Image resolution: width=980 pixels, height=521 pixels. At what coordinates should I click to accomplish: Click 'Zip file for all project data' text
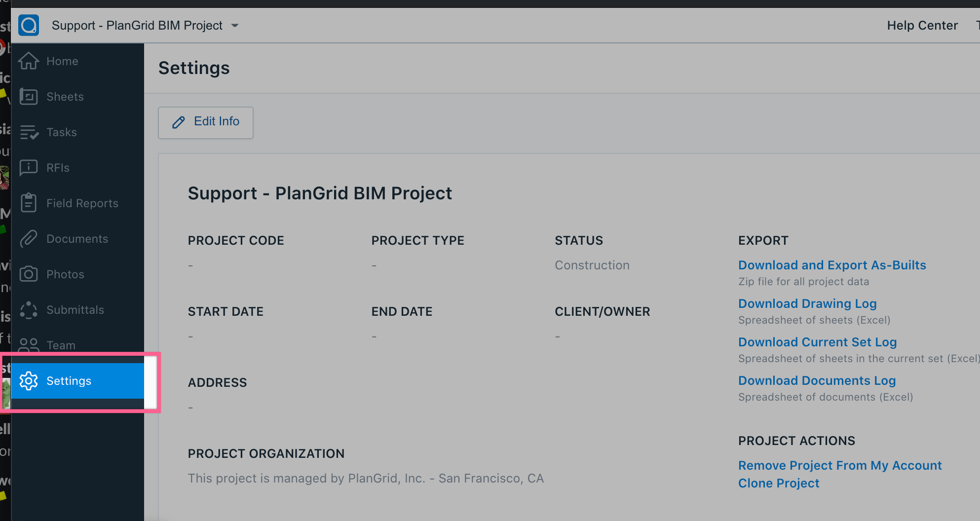803,281
